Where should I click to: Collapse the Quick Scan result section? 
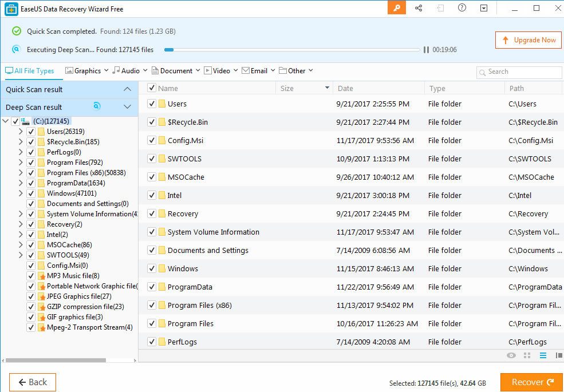point(127,89)
